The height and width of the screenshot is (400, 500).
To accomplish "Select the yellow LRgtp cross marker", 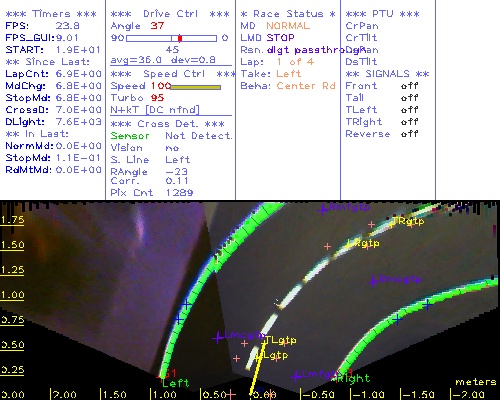I will tap(349, 243).
